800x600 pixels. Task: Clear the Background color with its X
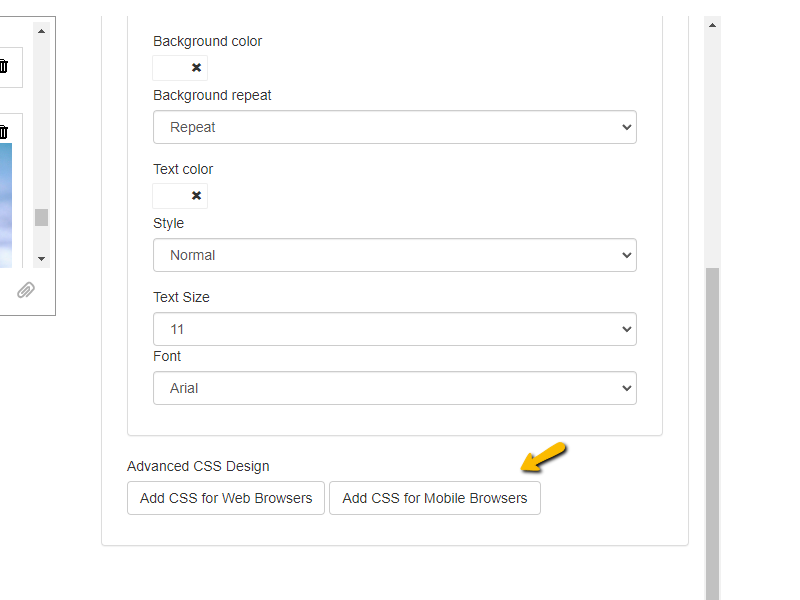(x=196, y=68)
